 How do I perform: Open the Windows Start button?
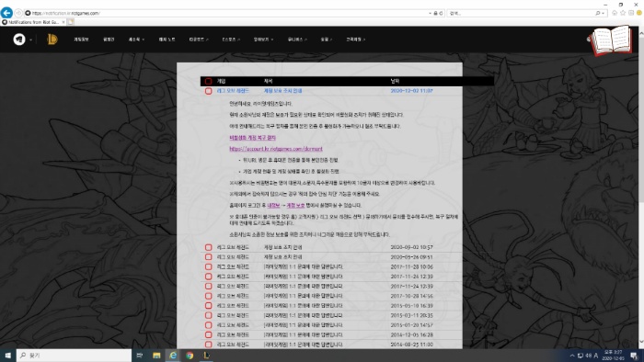pos(7,356)
